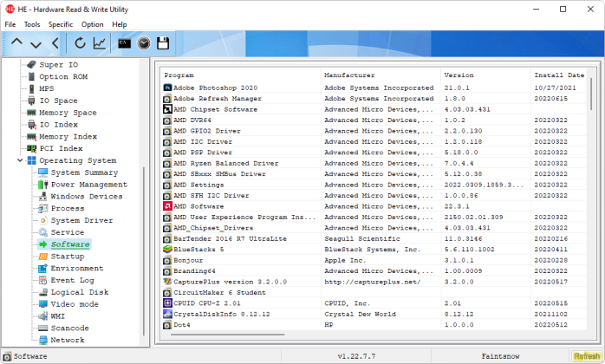605x364 pixels.
Task: Select the AMD Ryzen Balanced Driver row
Action: (374, 163)
